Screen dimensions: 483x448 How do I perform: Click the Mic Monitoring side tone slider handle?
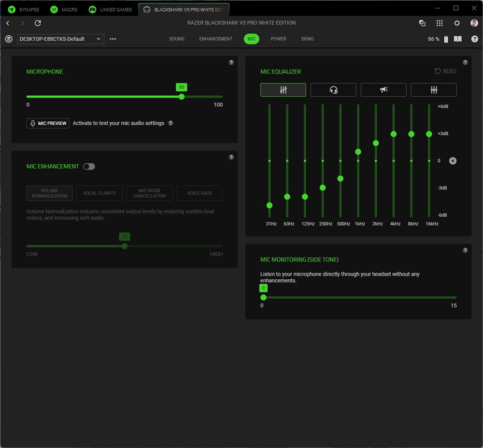pyautogui.click(x=263, y=298)
